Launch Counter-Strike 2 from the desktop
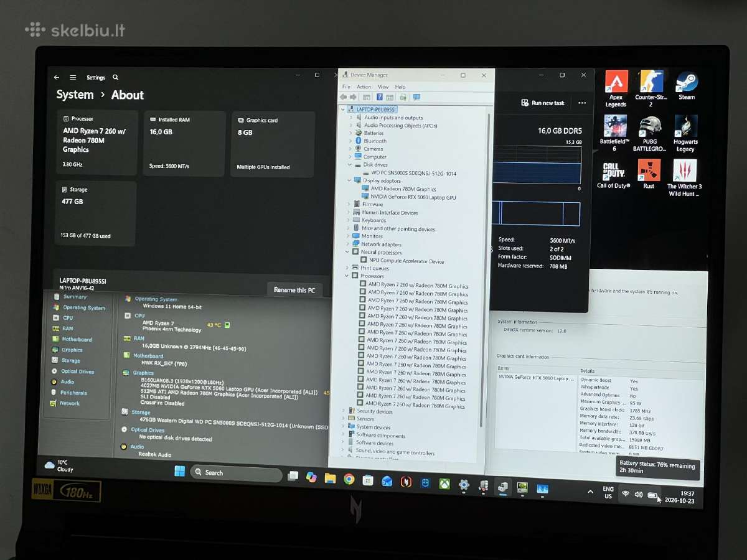 coord(651,88)
